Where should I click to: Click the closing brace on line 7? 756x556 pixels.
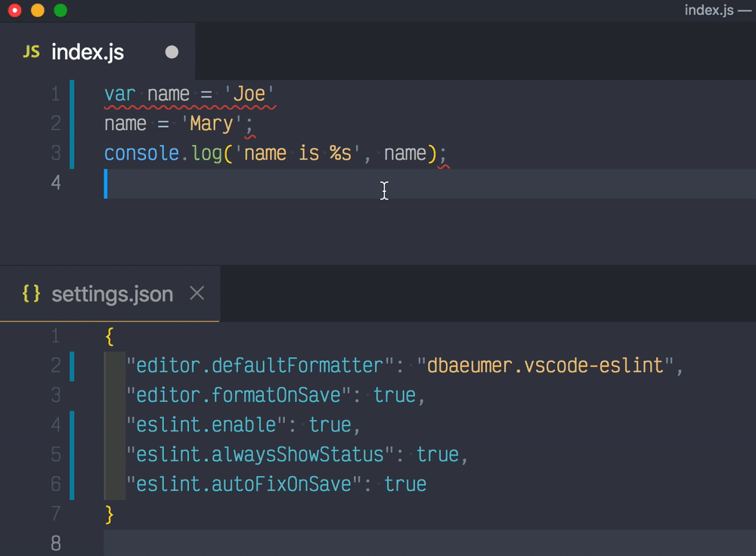[x=108, y=514]
